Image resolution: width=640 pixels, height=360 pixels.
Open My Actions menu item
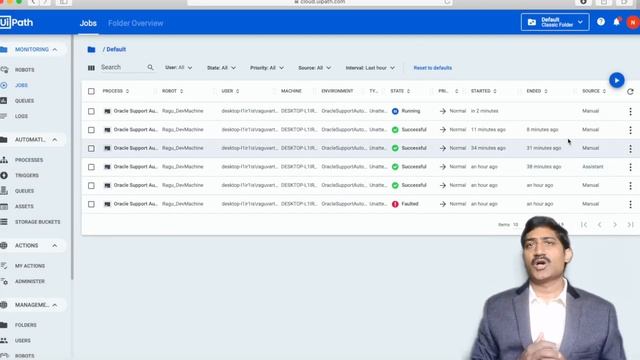click(30, 266)
